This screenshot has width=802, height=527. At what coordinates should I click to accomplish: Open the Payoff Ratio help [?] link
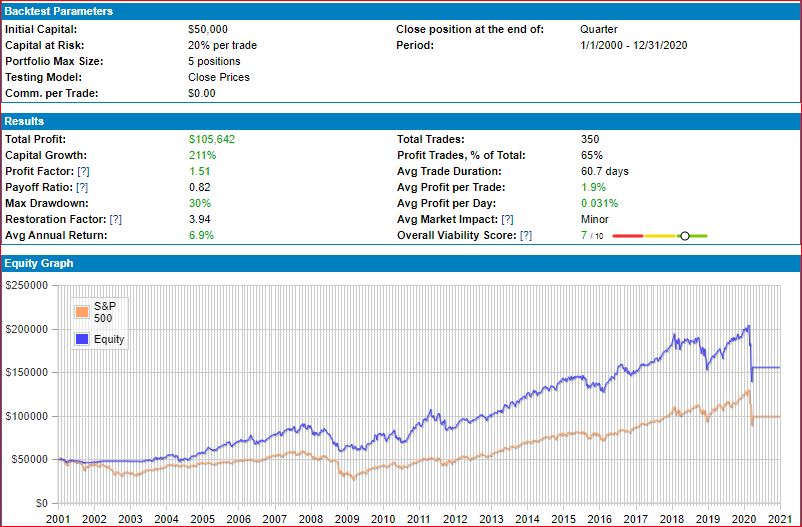pyautogui.click(x=82, y=187)
